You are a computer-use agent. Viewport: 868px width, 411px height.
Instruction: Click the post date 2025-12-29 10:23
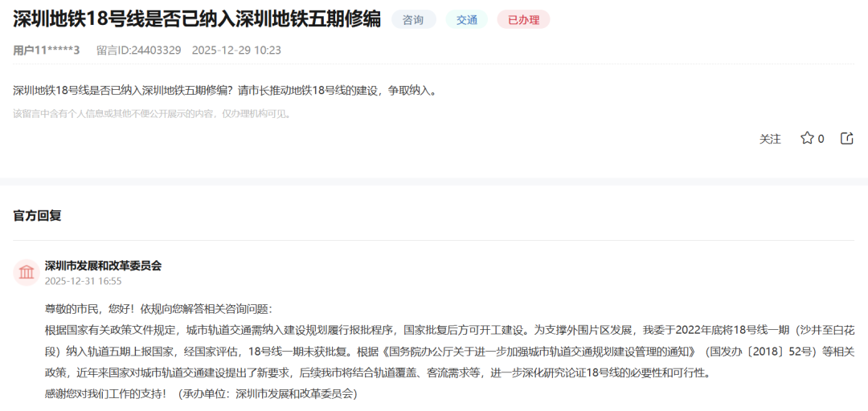(x=236, y=50)
